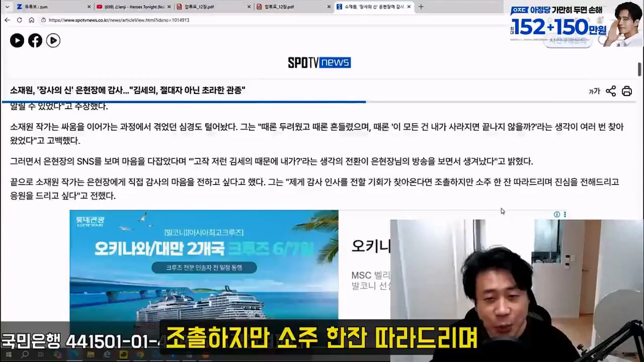Image resolution: width=644 pixels, height=362 pixels.
Task: Go to the browser home page
Action: (31, 20)
